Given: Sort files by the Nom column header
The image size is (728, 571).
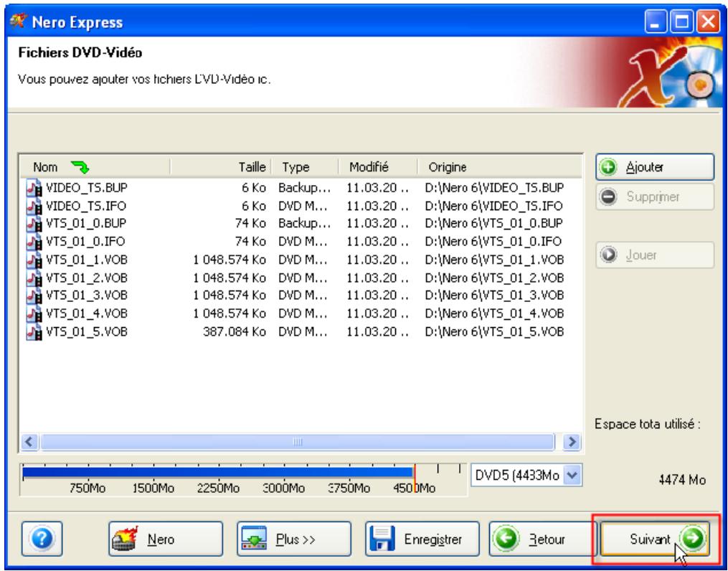Looking at the screenshot, I should [95, 167].
